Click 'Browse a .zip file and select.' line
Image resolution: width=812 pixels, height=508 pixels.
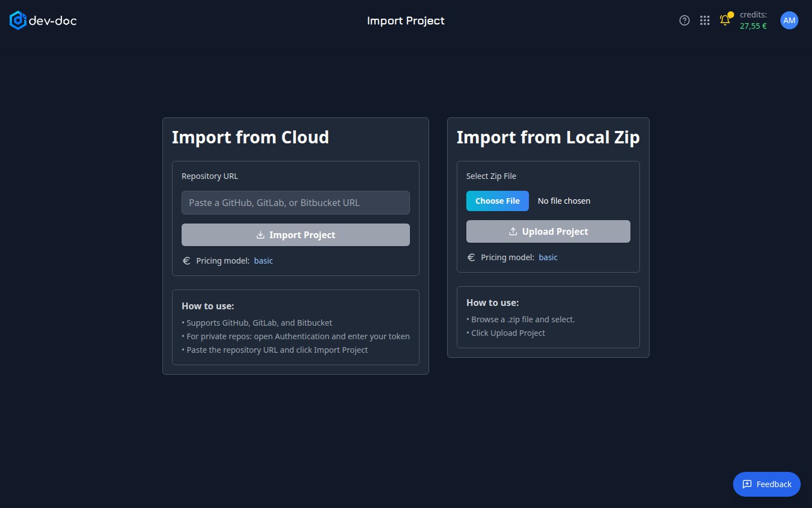[520, 319]
